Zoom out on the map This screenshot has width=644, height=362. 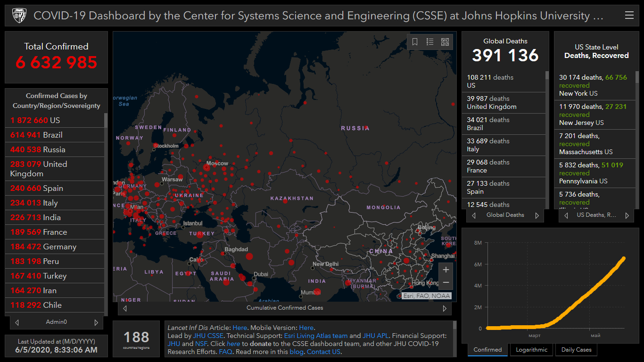click(446, 283)
